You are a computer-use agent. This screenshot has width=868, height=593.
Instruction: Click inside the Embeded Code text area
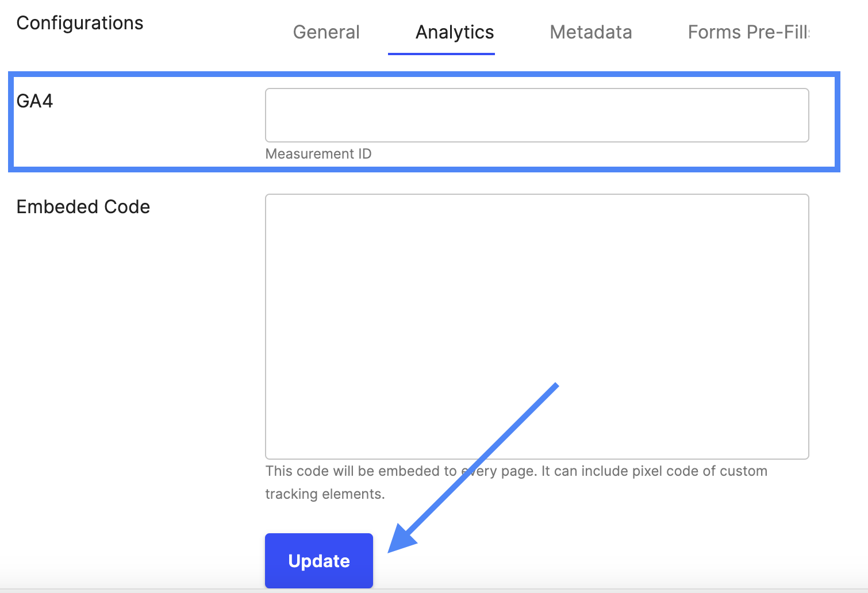click(x=537, y=326)
